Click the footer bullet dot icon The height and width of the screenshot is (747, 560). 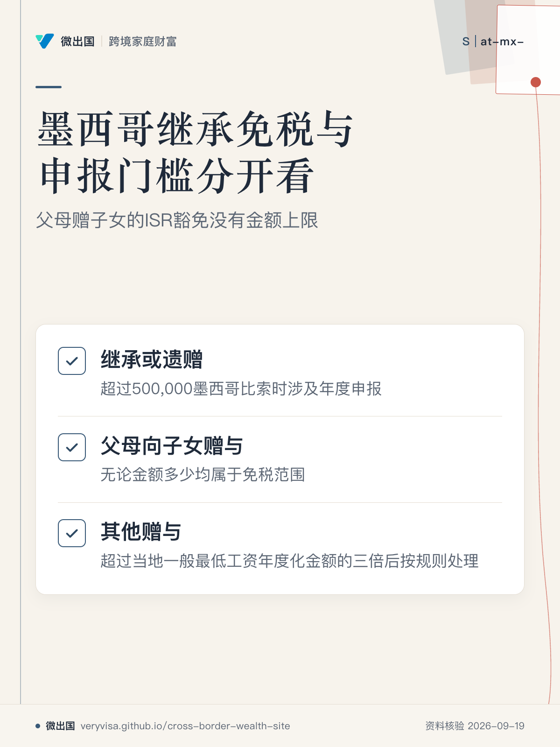point(38,726)
